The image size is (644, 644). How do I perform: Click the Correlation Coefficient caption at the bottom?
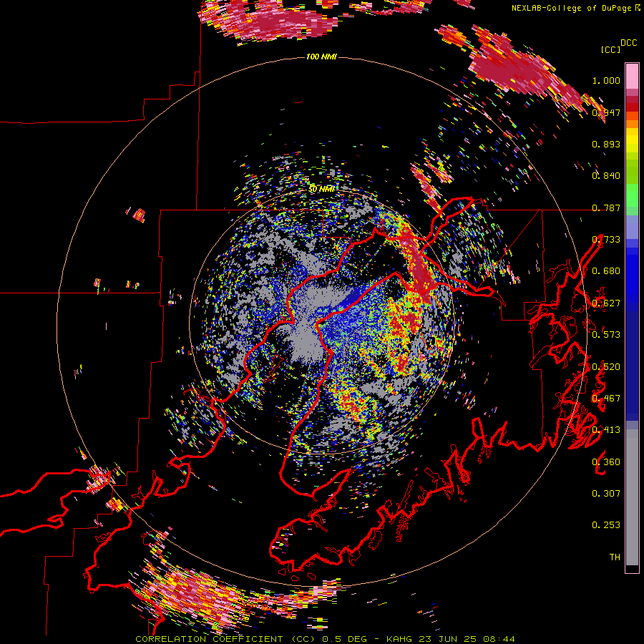point(325,639)
